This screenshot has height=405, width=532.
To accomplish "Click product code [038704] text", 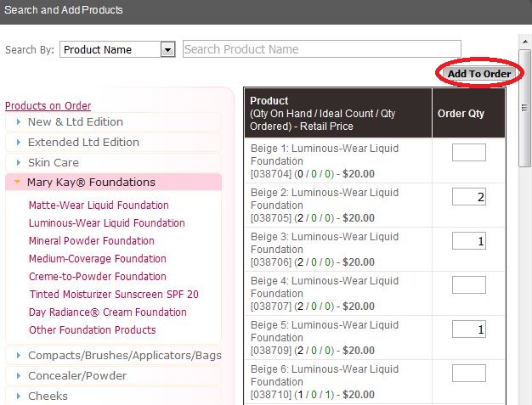I will point(271,174).
